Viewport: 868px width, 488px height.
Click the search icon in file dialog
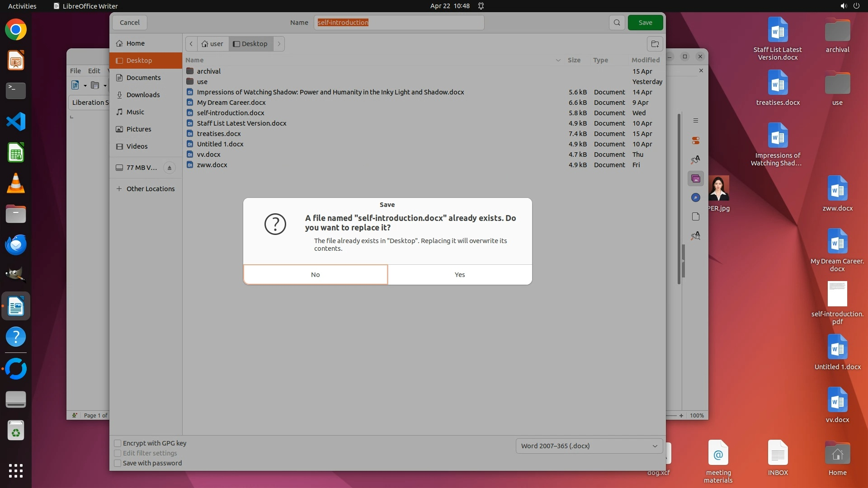617,23
